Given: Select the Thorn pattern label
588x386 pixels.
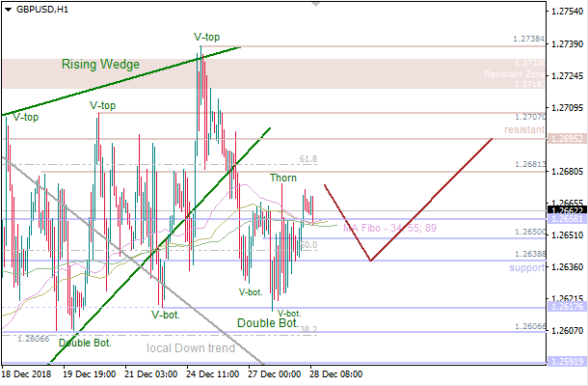Looking at the screenshot, I should coord(282,179).
